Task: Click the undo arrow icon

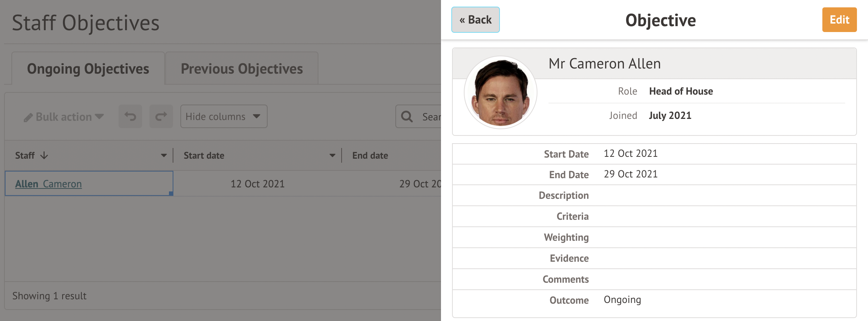Action: [x=130, y=117]
